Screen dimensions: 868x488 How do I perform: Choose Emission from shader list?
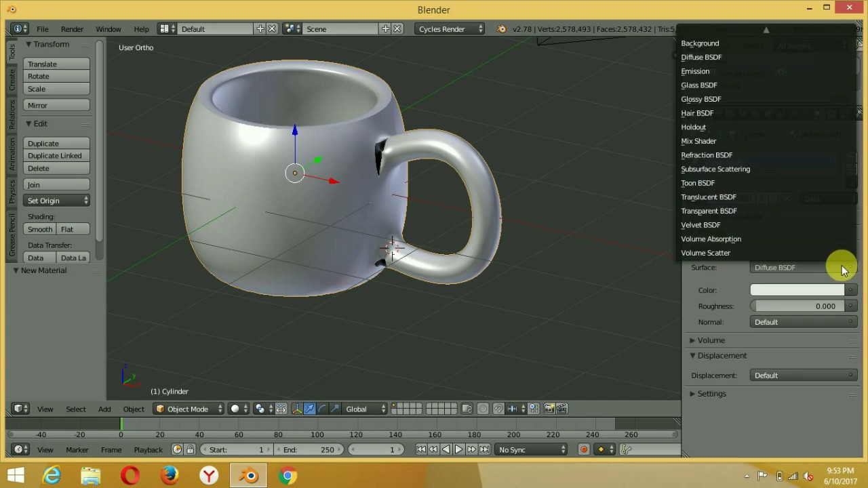(695, 71)
